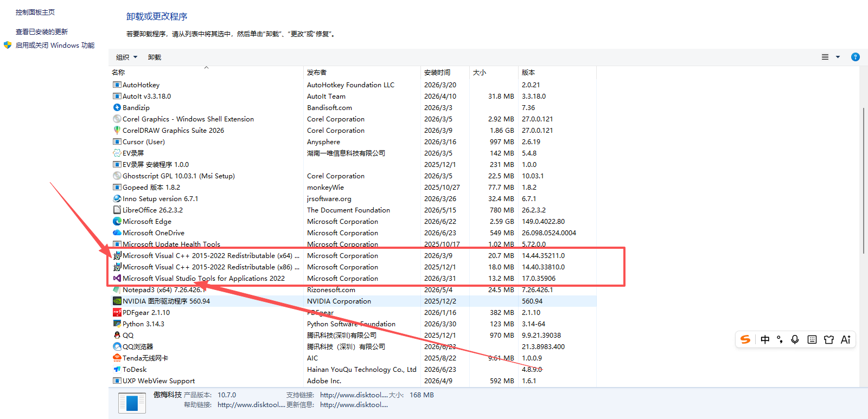
Task: Sort list by 发布者 column header
Action: click(317, 72)
